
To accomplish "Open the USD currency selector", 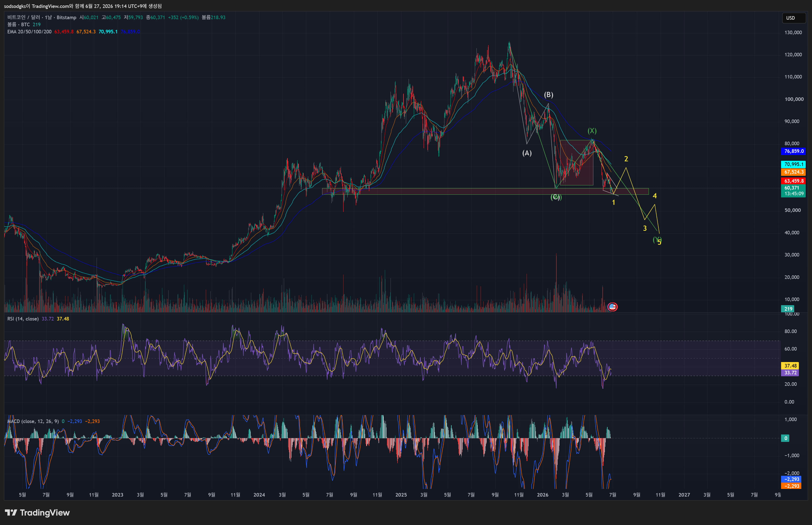I will pos(794,18).
